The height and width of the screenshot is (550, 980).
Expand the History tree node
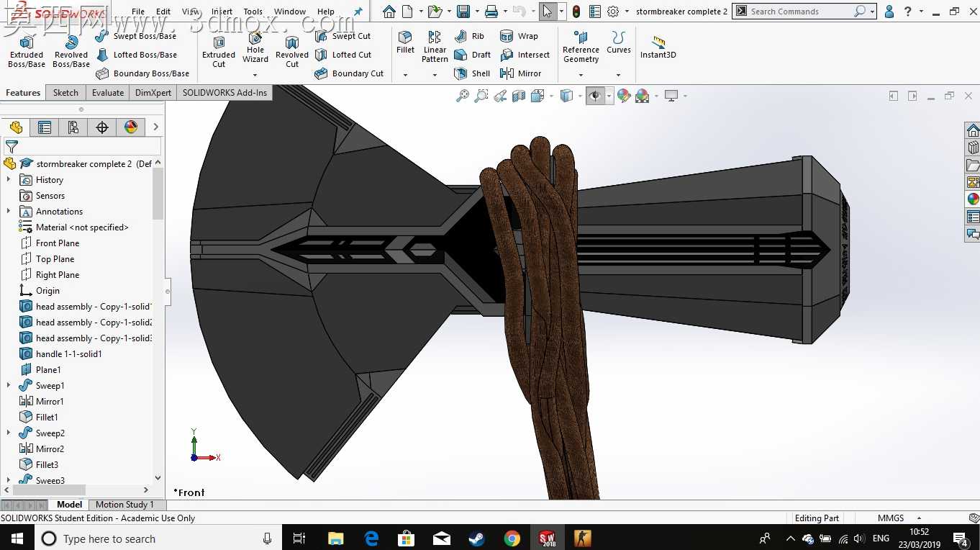pyautogui.click(x=9, y=179)
